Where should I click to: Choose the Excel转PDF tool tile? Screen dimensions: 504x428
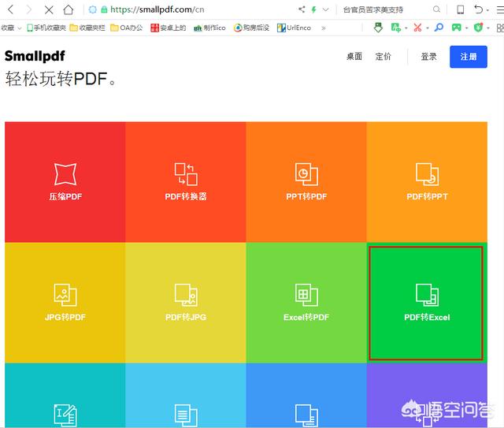pos(306,302)
